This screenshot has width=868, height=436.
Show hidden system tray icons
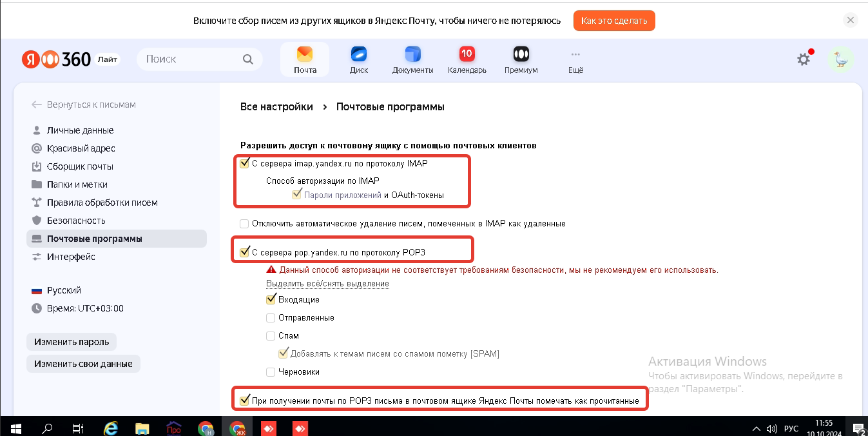(x=757, y=428)
